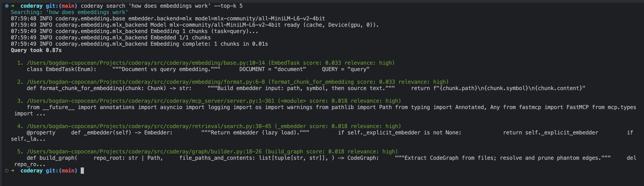Click log line 'embedder.backend=mlx model=mlx-community'
Viewport: 644px width, 186px height.
coord(168,19)
